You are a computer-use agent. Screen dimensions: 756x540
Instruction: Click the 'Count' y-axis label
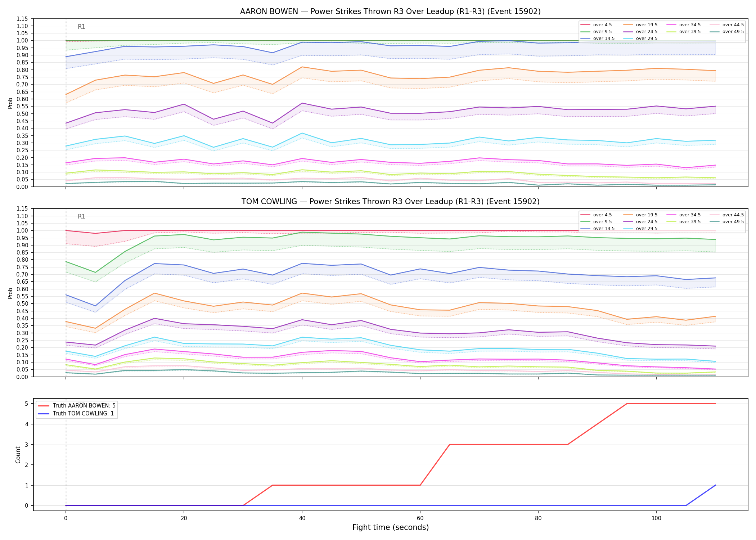pos(18,455)
